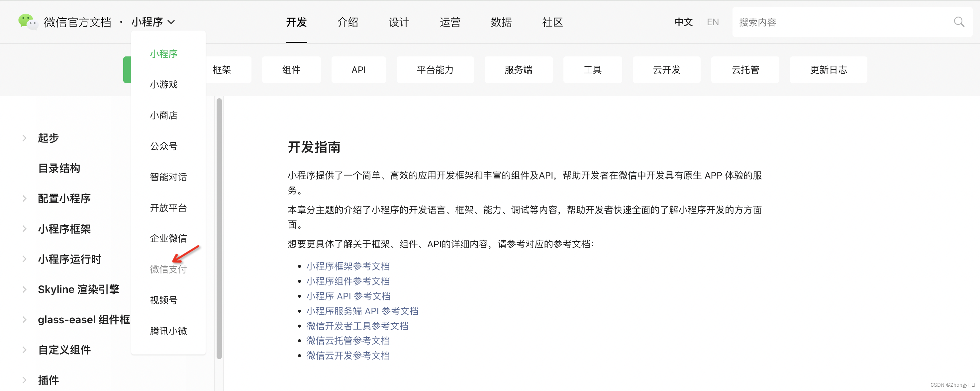Switch to the 设计 top tab
Screen dimensions: 980x391
click(399, 22)
